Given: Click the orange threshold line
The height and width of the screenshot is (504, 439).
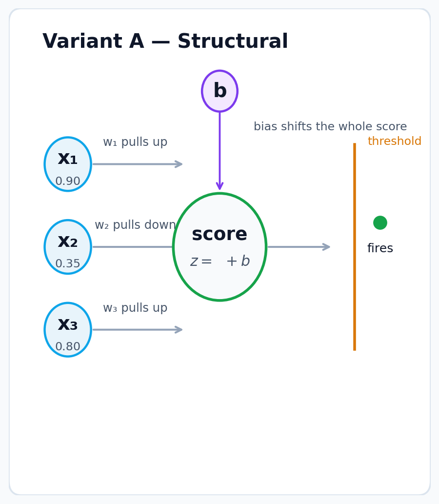Looking at the screenshot, I should pyautogui.click(x=355, y=293).
